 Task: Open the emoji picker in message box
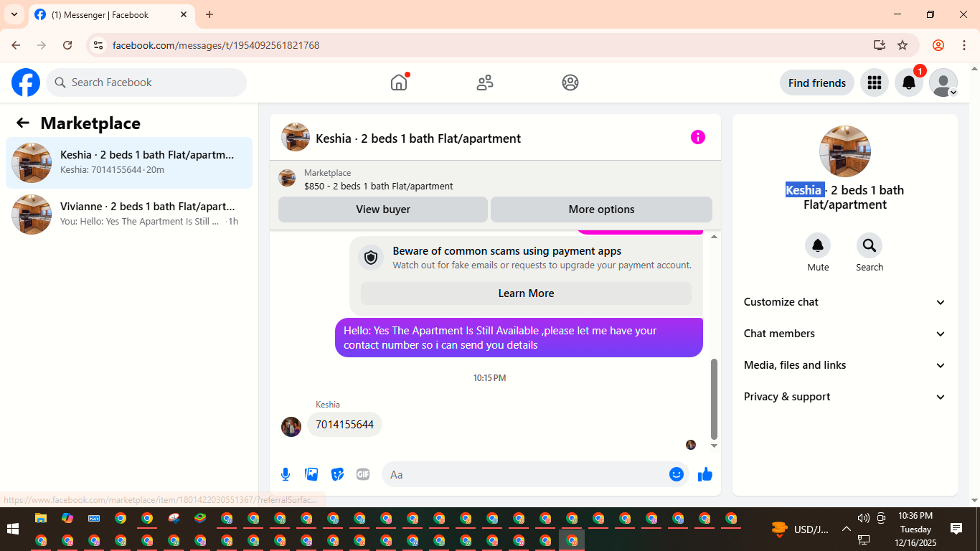677,474
